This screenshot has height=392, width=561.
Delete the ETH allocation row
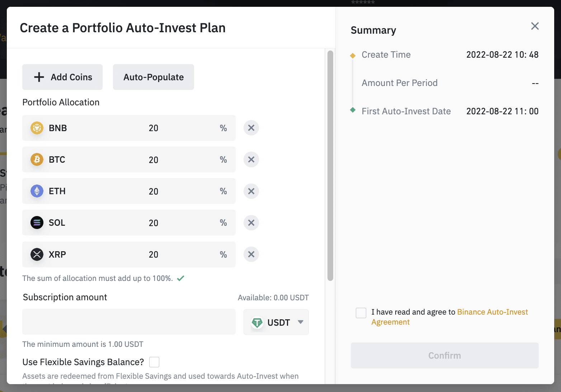tap(251, 191)
